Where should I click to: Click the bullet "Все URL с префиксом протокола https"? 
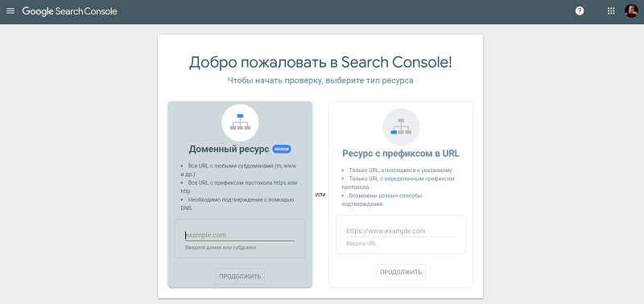[x=238, y=187]
